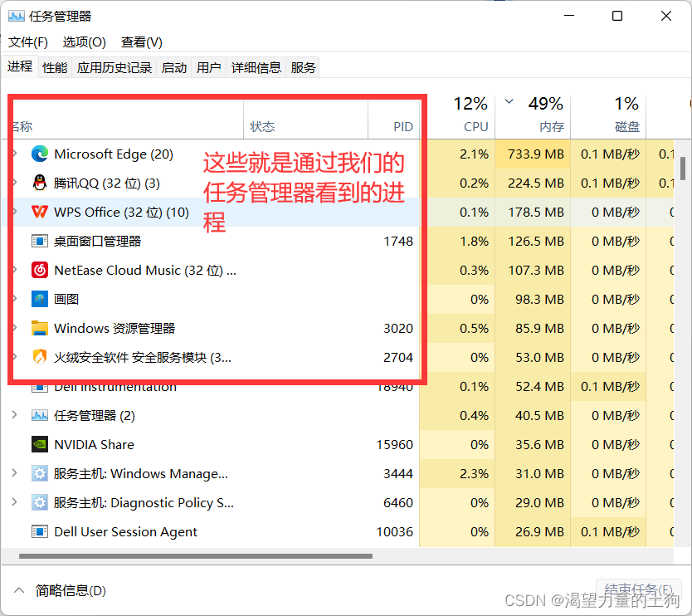Select the Dell User Session Agent process
Viewport: 692px width, 616px height.
click(x=124, y=531)
